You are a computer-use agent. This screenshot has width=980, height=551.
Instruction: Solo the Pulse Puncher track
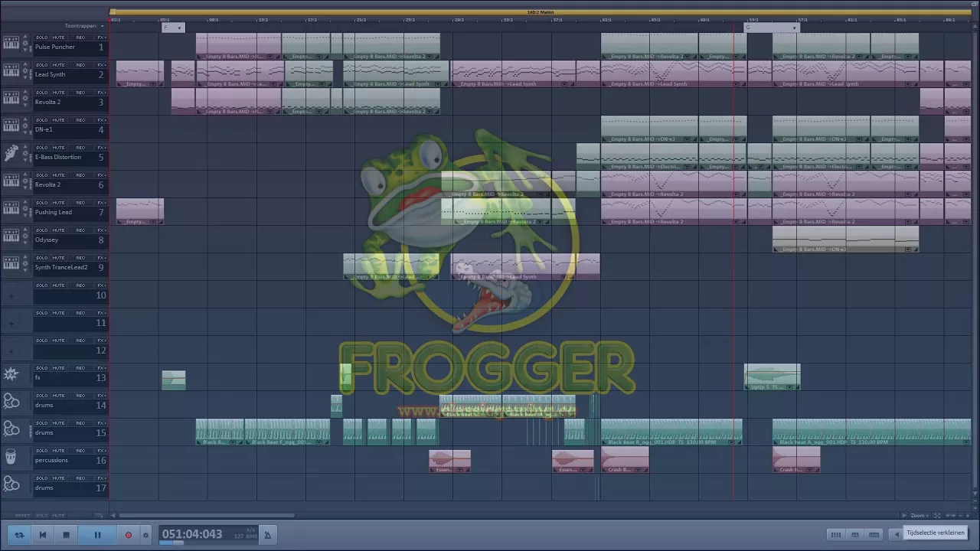tap(41, 37)
